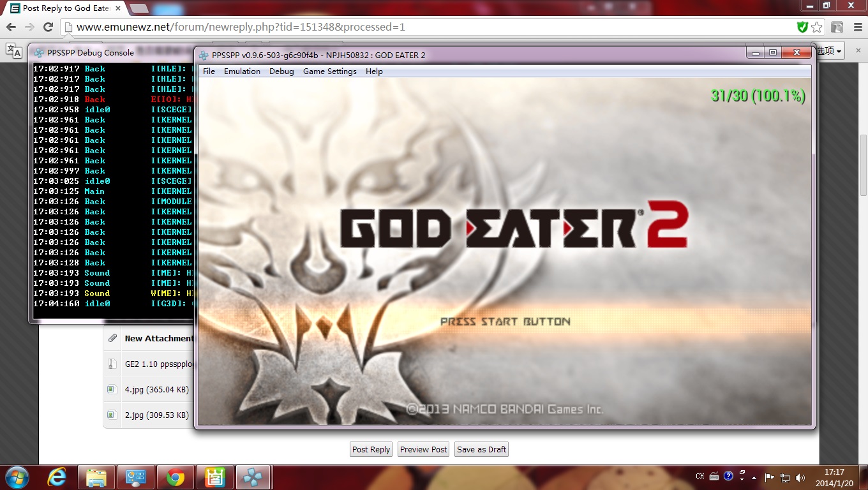Viewport: 868px width, 490px height.
Task: Open the Emulation menu in PPSSPP
Action: (x=242, y=71)
